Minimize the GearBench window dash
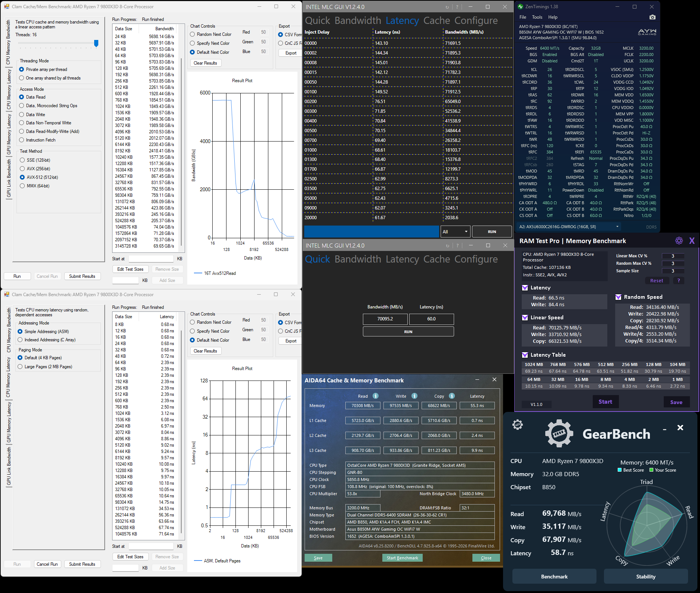The image size is (700, 593). (x=664, y=429)
